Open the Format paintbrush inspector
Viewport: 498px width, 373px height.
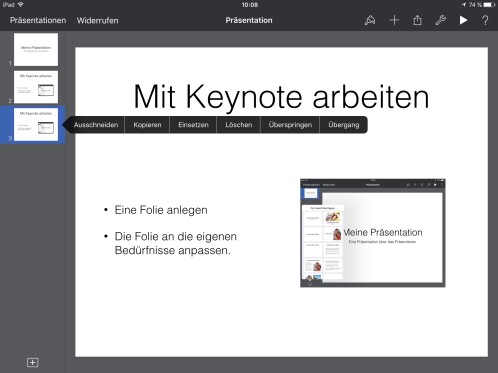click(370, 20)
